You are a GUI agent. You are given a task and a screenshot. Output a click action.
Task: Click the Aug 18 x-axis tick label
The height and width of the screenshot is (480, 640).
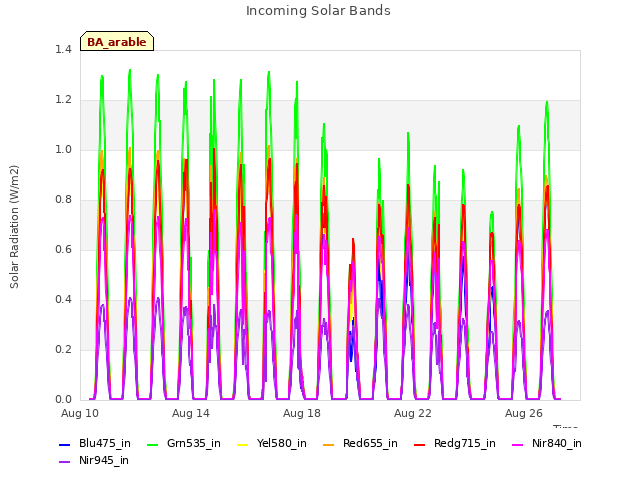[302, 413]
